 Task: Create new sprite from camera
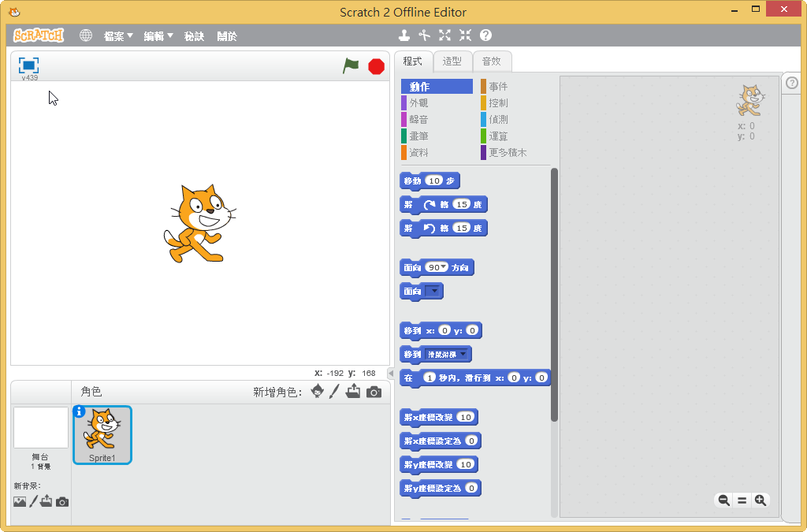(x=374, y=392)
